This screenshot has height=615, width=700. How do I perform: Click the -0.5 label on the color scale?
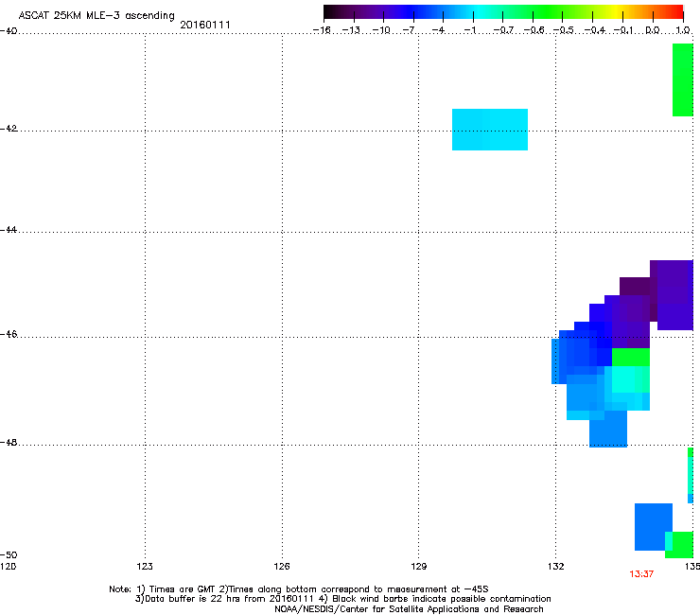[563, 30]
